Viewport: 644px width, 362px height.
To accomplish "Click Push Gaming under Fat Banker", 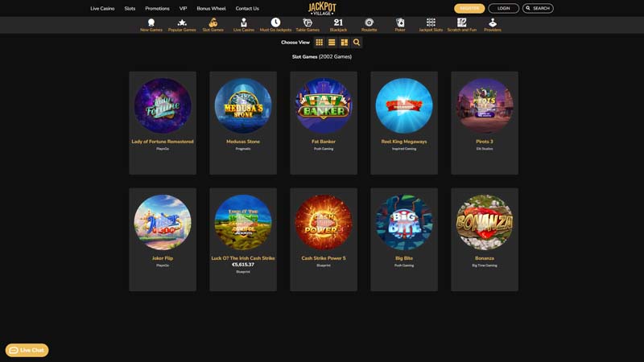I will [x=324, y=149].
